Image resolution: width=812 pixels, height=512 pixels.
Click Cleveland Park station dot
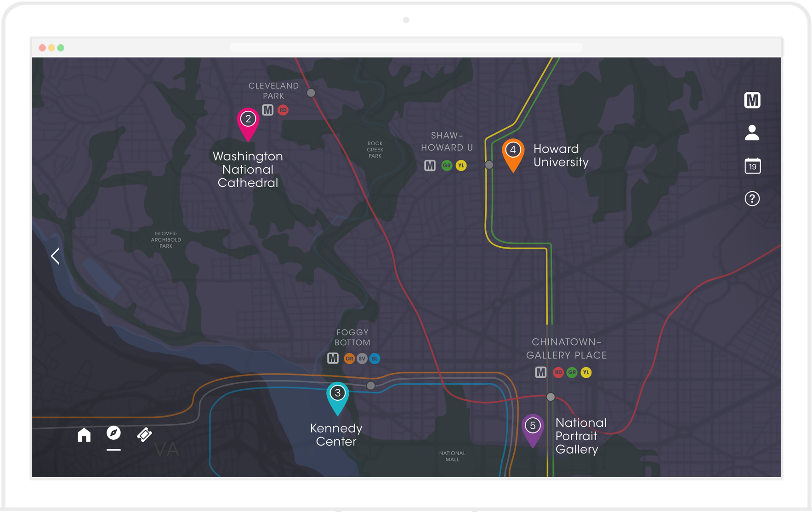coord(311,93)
